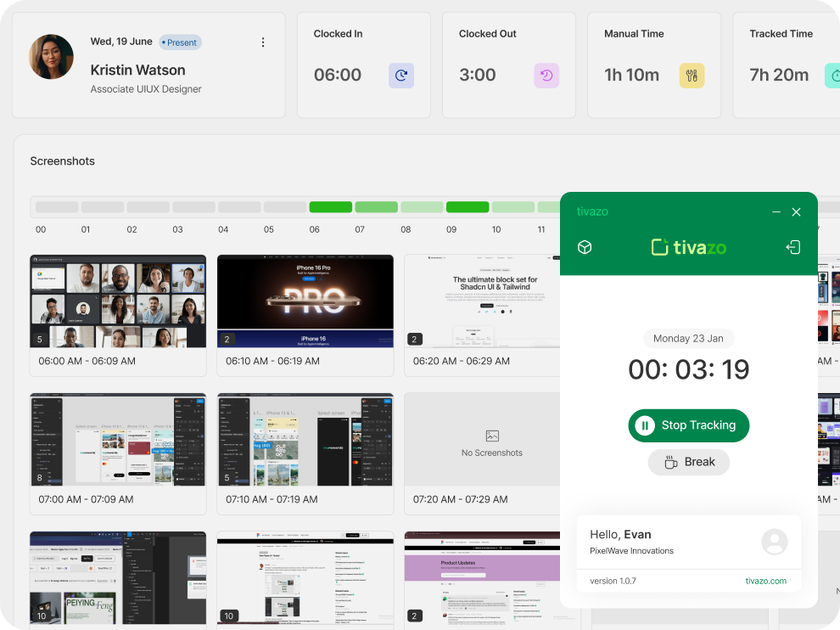Open the three-dot menu beside Present badge
Viewport: 840px width, 630px height.
[263, 42]
